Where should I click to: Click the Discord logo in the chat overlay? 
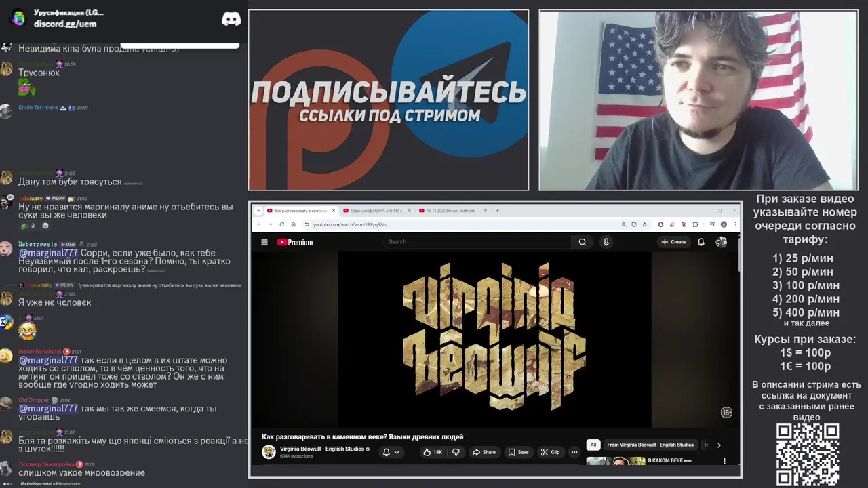(x=231, y=19)
